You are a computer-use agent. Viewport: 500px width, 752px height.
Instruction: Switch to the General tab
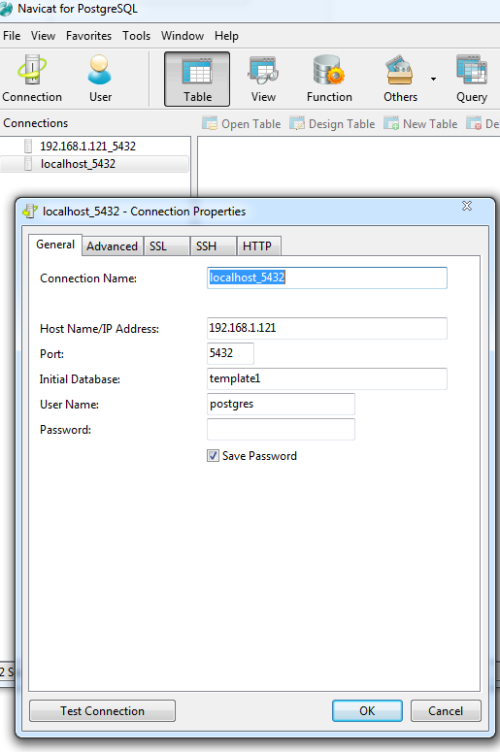coord(55,245)
